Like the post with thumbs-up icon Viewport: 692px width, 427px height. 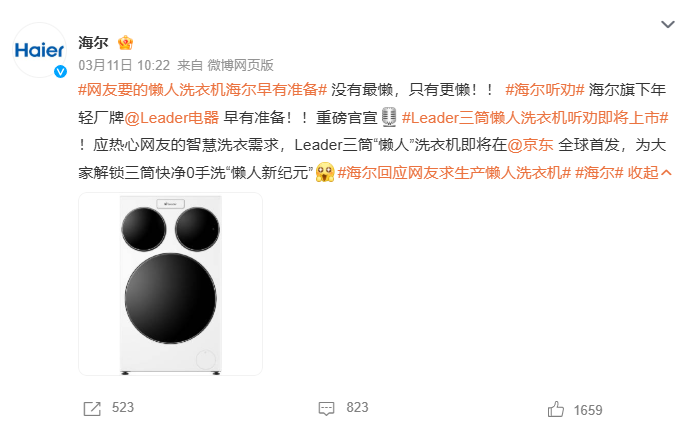coord(556,409)
